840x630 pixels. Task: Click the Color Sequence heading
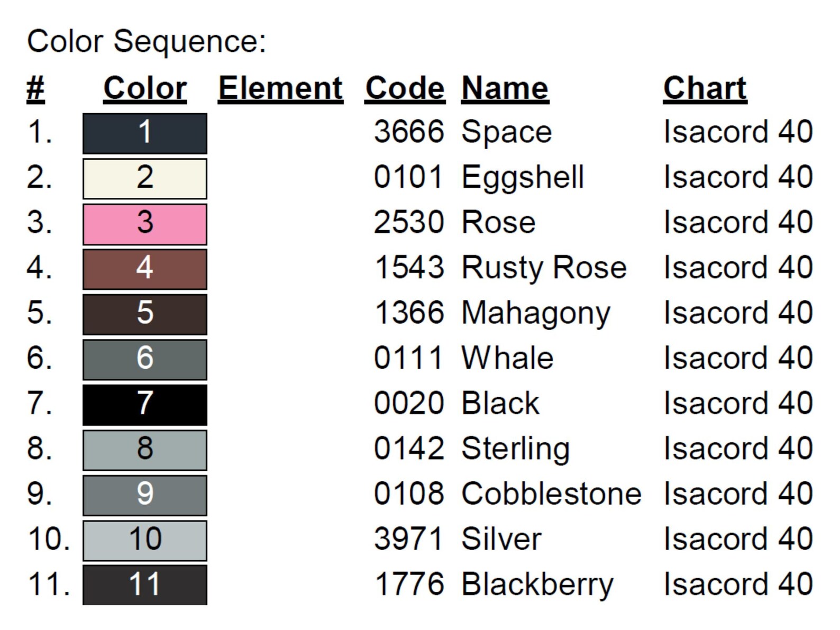point(147,41)
